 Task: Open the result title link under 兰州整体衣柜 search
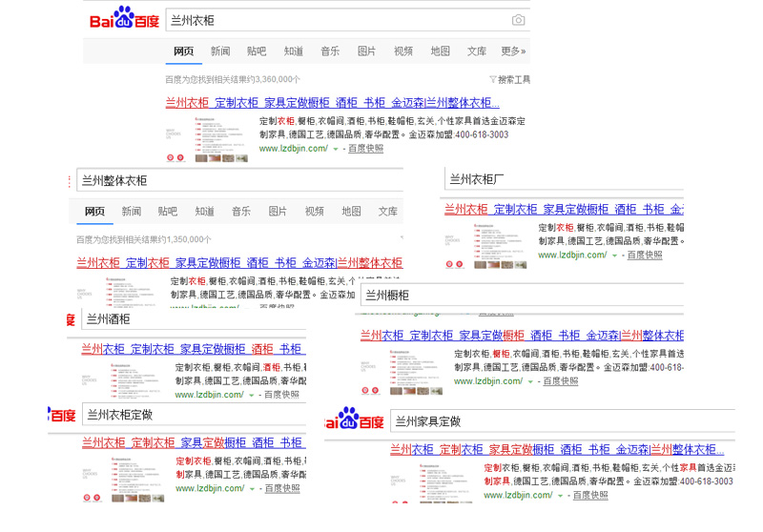point(239,263)
